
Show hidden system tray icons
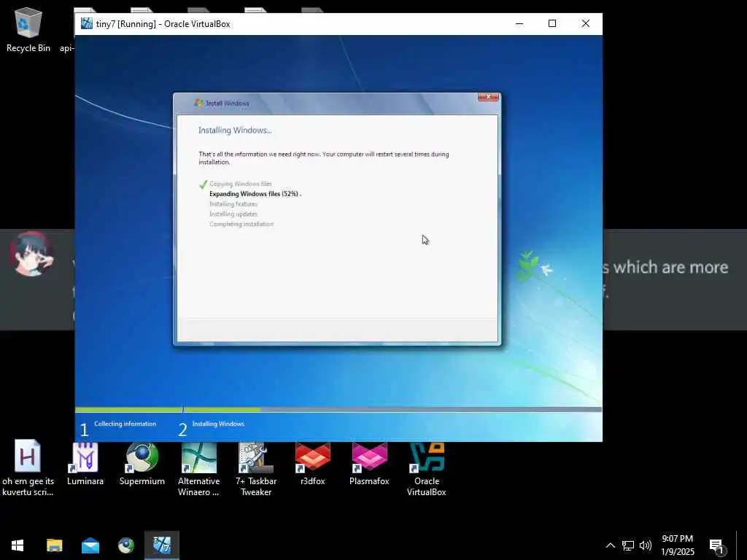point(610,545)
